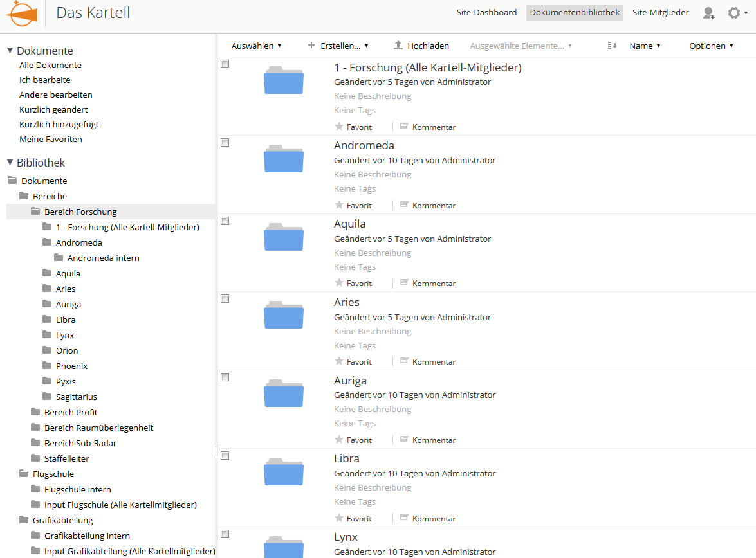Click the Hochladen upload button

pyautogui.click(x=421, y=46)
